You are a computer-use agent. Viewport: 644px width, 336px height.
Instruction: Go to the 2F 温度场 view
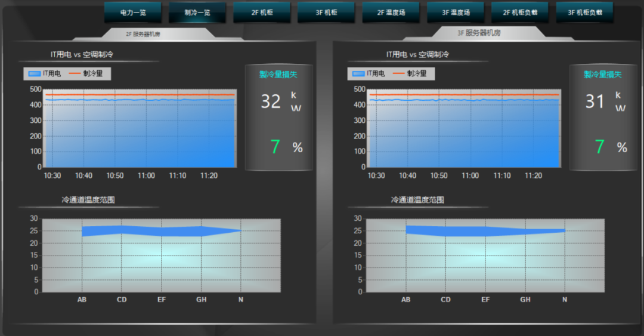pyautogui.click(x=391, y=13)
